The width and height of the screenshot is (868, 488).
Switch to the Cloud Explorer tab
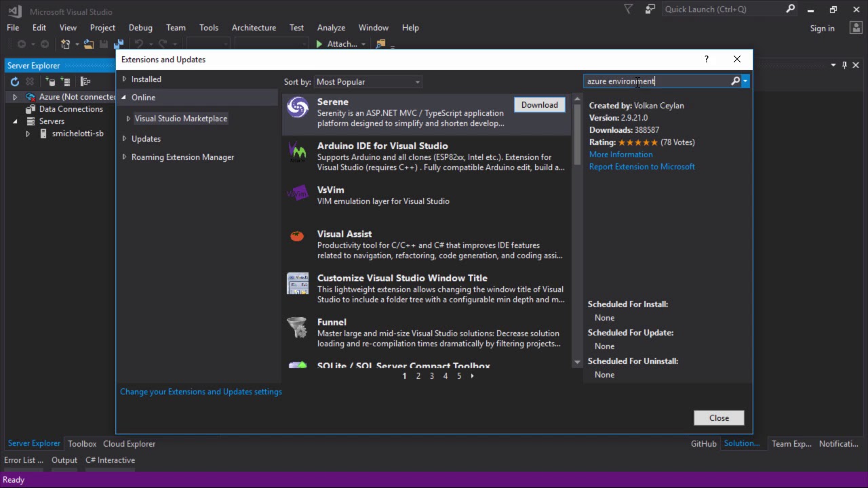[x=129, y=444]
